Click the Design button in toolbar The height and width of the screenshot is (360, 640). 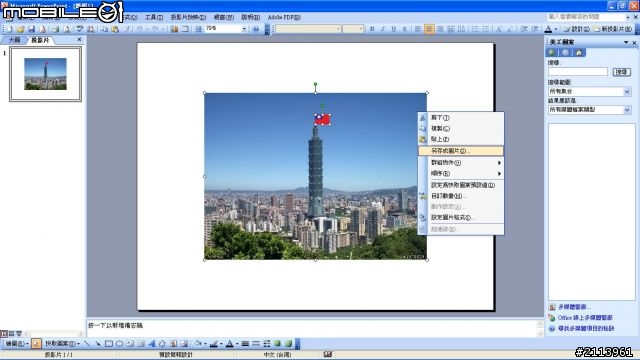[576, 29]
